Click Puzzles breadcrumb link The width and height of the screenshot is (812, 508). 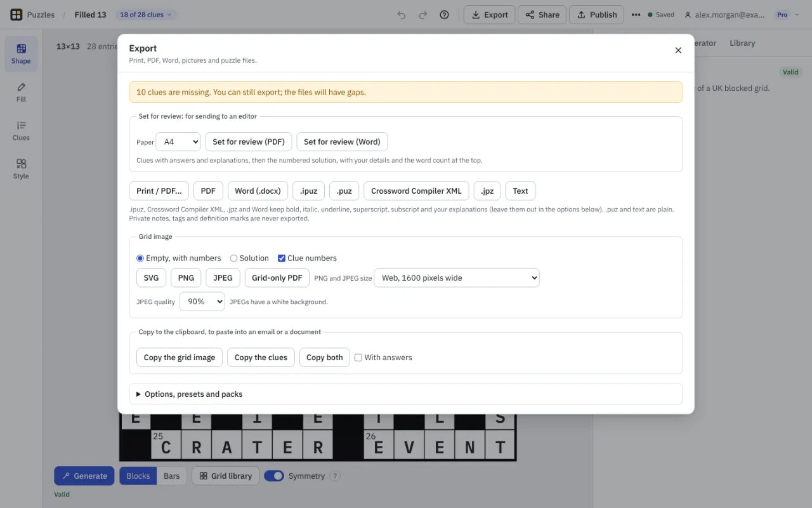point(41,15)
